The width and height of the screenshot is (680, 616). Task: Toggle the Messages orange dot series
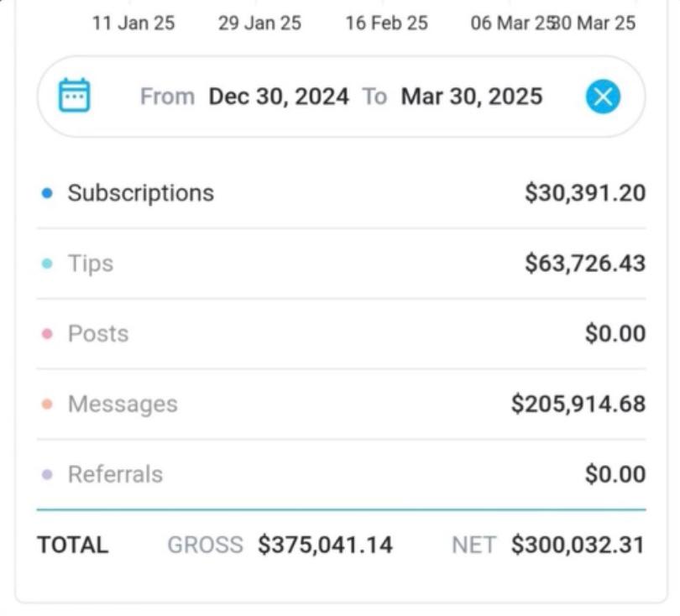click(47, 405)
